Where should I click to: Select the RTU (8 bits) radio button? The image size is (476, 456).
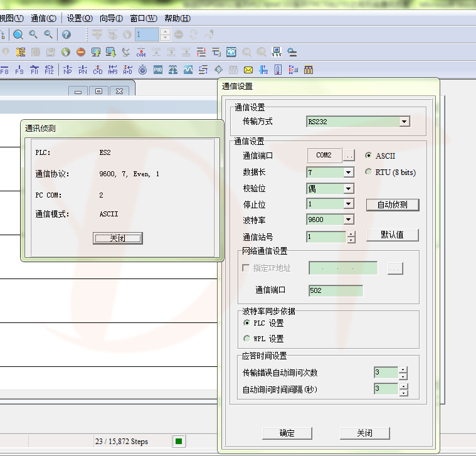click(x=368, y=172)
